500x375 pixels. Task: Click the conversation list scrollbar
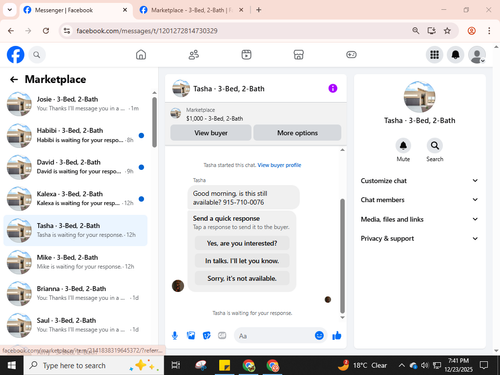pos(154,122)
